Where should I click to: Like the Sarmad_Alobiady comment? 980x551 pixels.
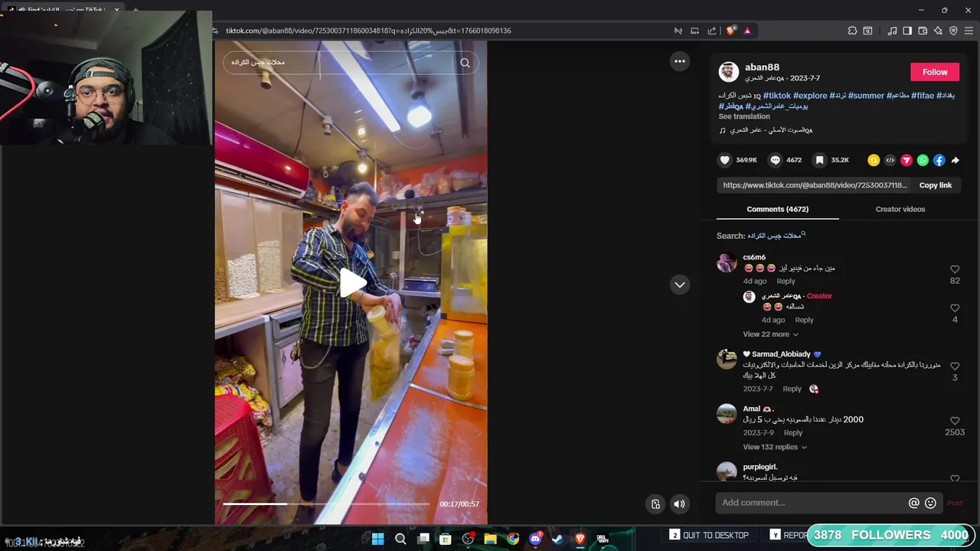pos(955,366)
